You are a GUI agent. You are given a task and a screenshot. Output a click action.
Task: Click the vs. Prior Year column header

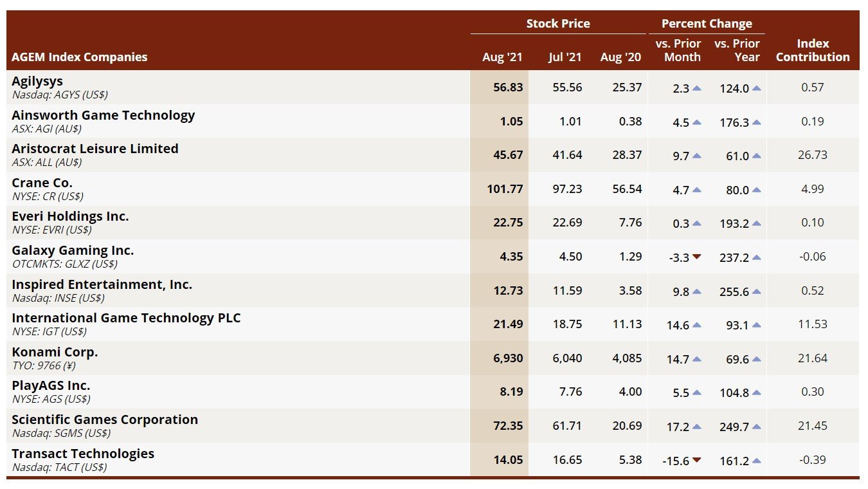737,50
